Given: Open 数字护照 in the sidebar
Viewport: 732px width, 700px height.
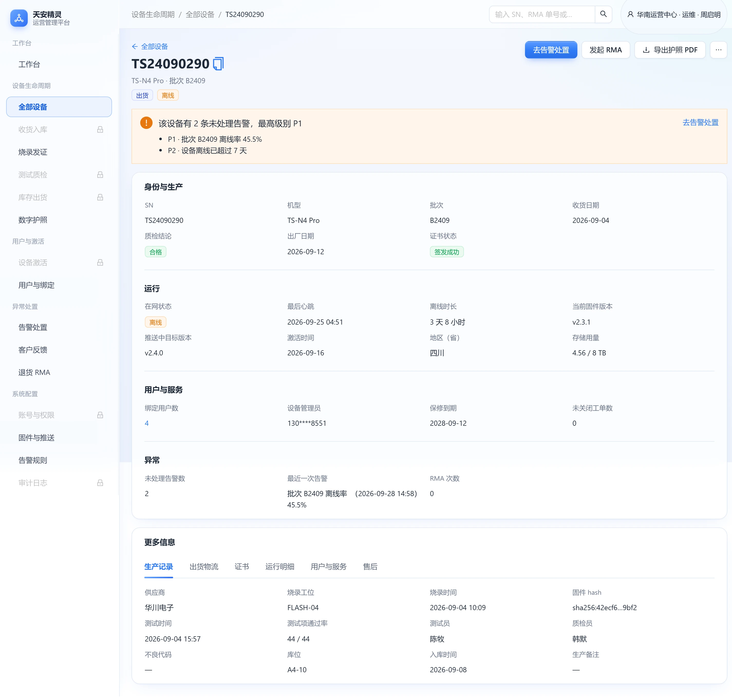Looking at the screenshot, I should (59, 220).
